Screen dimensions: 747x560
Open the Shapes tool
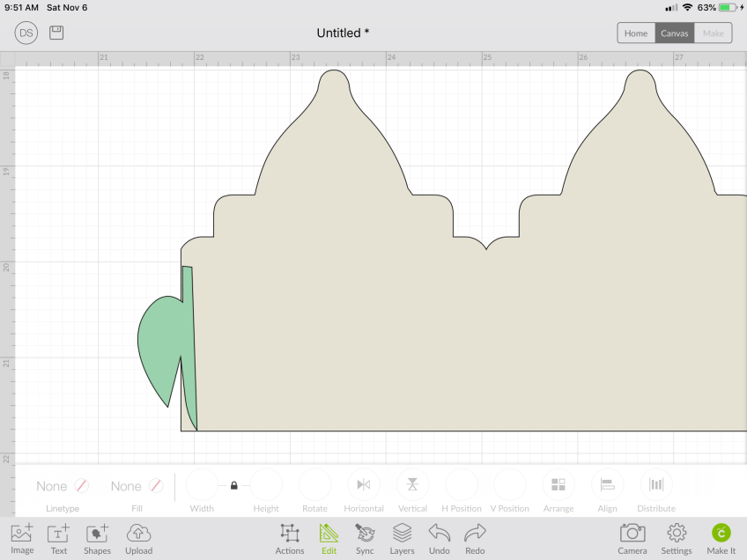97,537
